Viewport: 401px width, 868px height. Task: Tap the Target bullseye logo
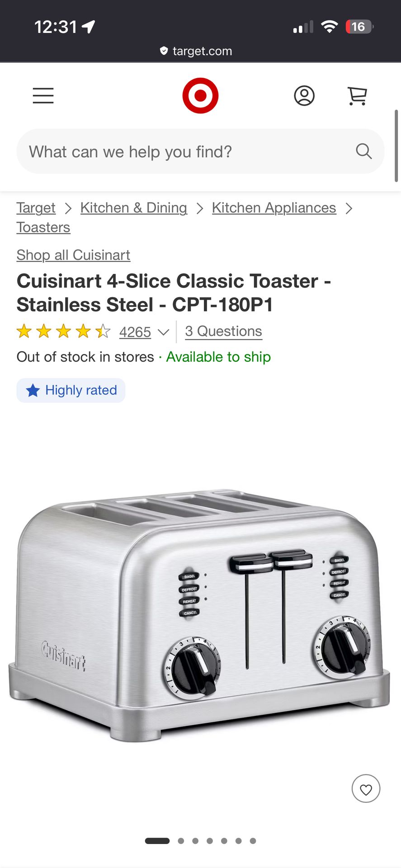[200, 96]
